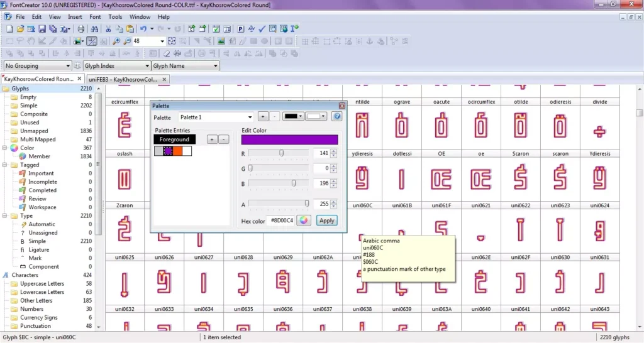The height and width of the screenshot is (343, 644).
Task: Toggle the highlighted fraction-style toolbar button
Action: pyautogui.click(x=92, y=41)
